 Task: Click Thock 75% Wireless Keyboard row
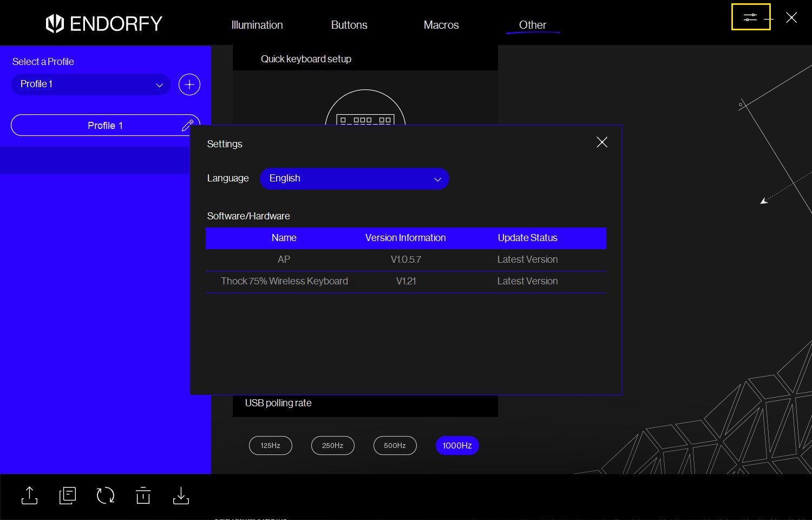406,281
